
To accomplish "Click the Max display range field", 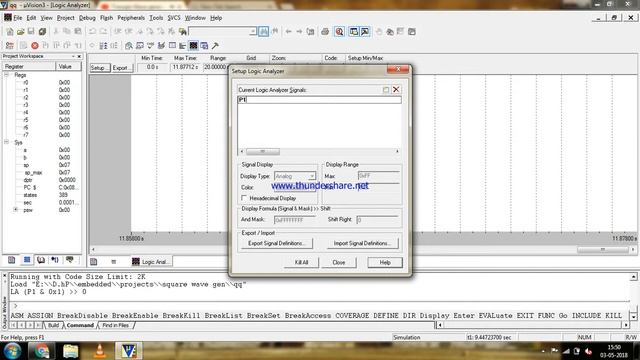I will [x=379, y=176].
